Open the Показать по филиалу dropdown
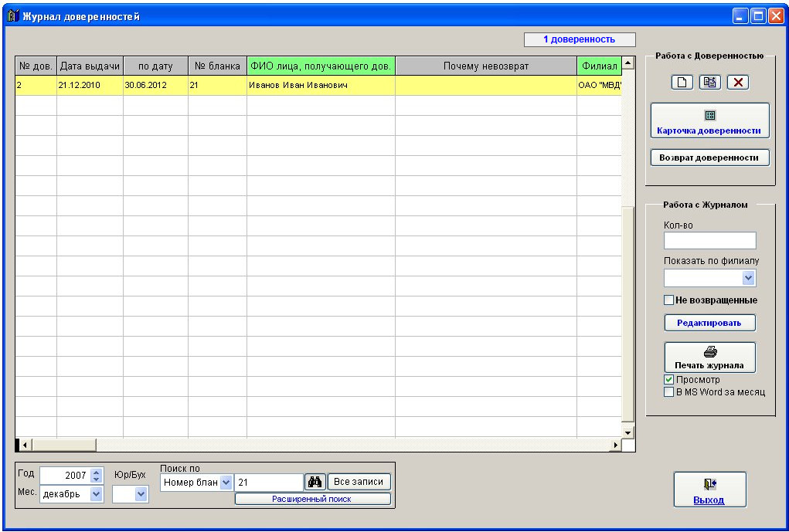The image size is (789, 532). (748, 278)
